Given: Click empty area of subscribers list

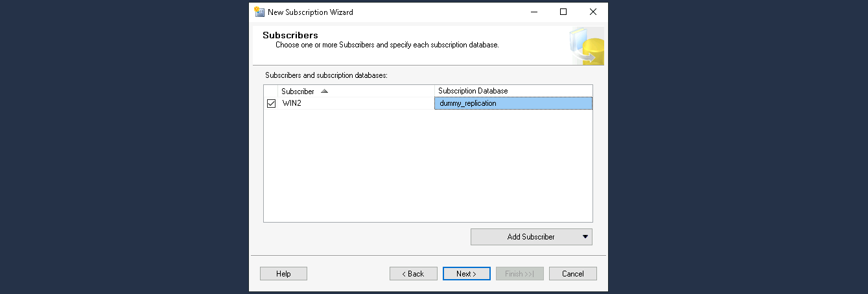Looking at the screenshot, I should click(428, 169).
